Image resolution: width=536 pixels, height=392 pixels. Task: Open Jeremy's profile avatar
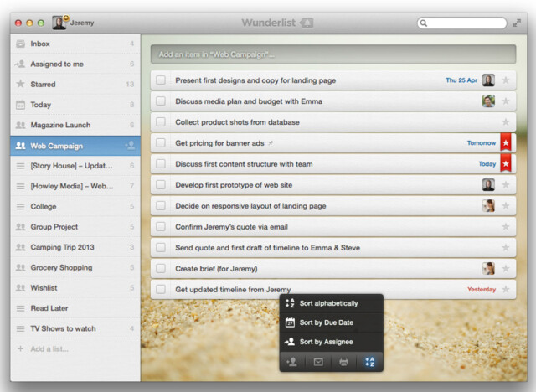59,23
